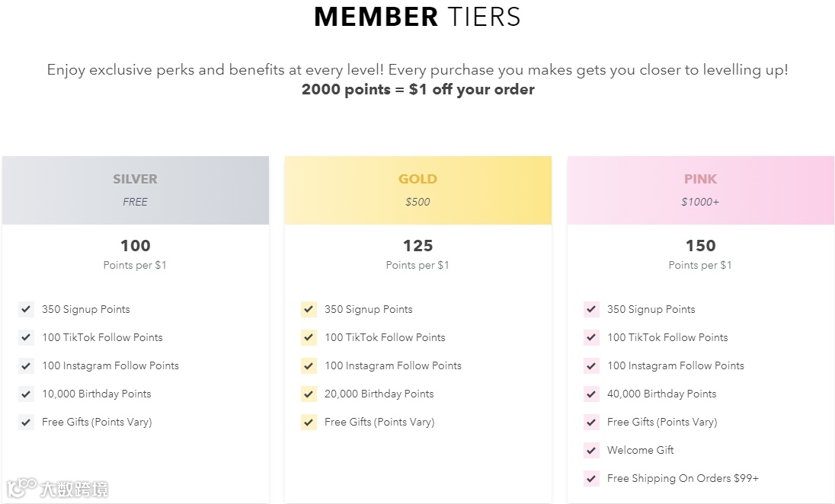Click the Welcome Gift perk text
The image size is (835, 504).
(640, 450)
